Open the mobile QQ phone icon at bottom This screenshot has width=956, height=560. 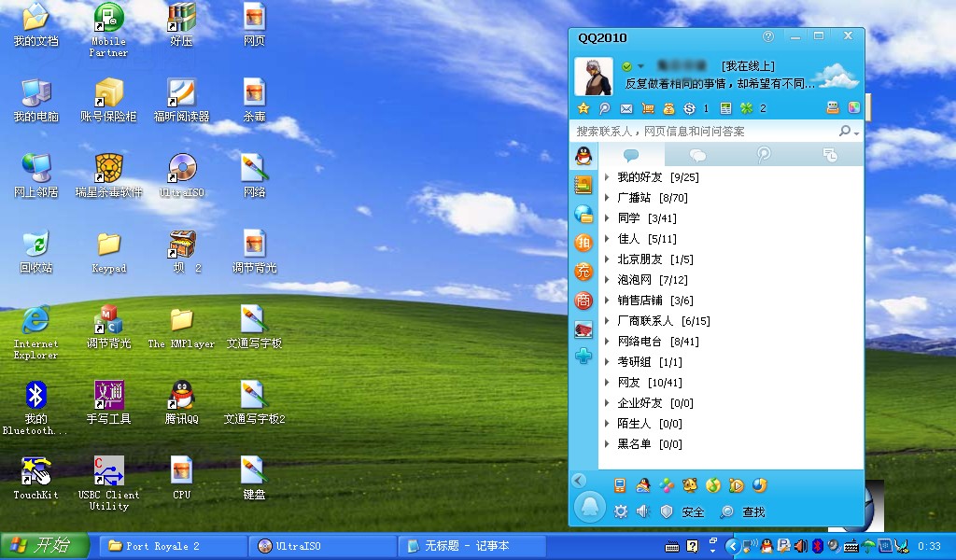coord(620,484)
